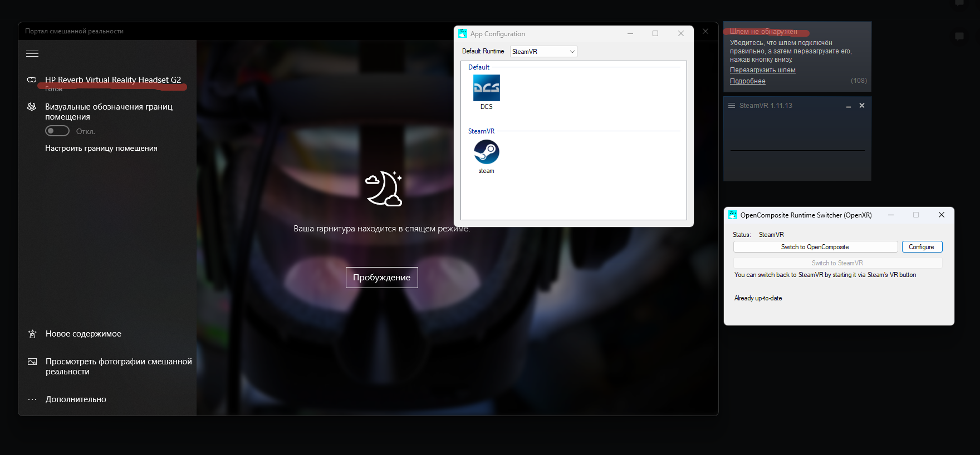Click the sleeping moon icon in portal
The height and width of the screenshot is (455, 980).
point(384,189)
